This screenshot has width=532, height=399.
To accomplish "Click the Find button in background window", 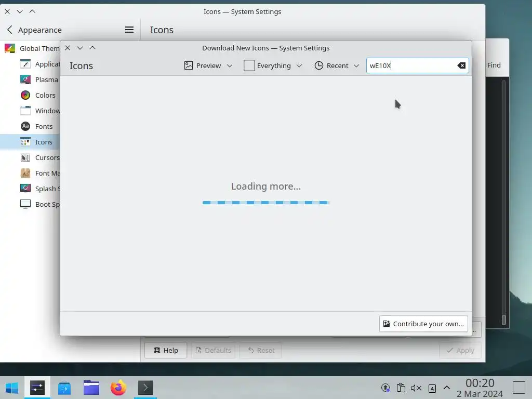I will [x=494, y=65].
